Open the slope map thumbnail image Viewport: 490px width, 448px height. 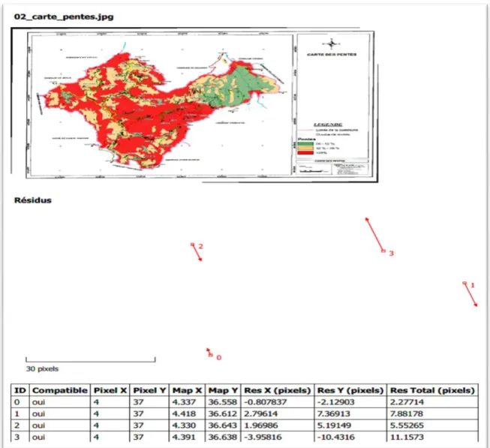[x=194, y=105]
